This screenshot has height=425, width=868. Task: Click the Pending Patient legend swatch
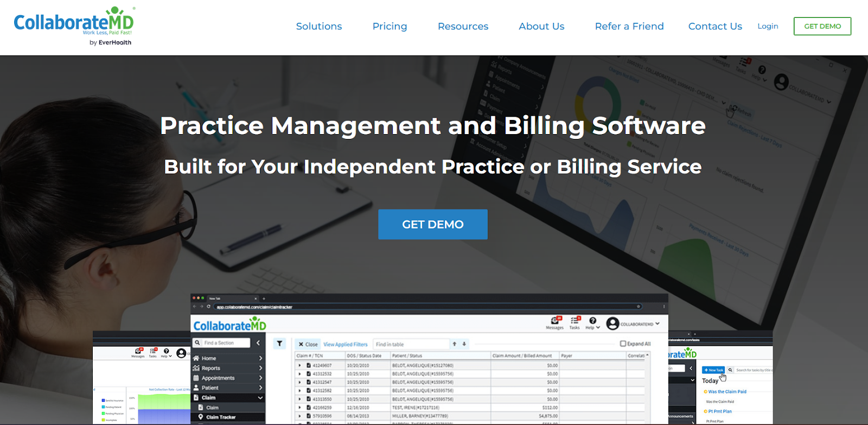click(x=103, y=407)
